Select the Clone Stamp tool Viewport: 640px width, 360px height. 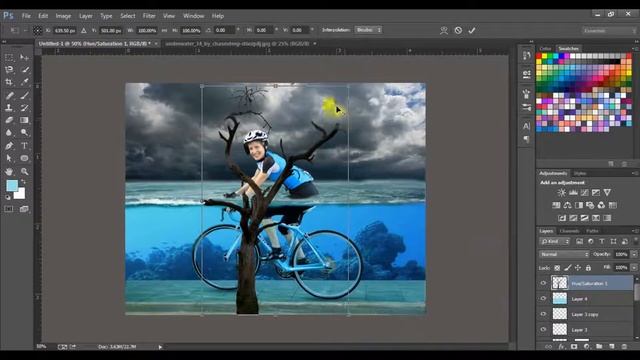click(9, 108)
